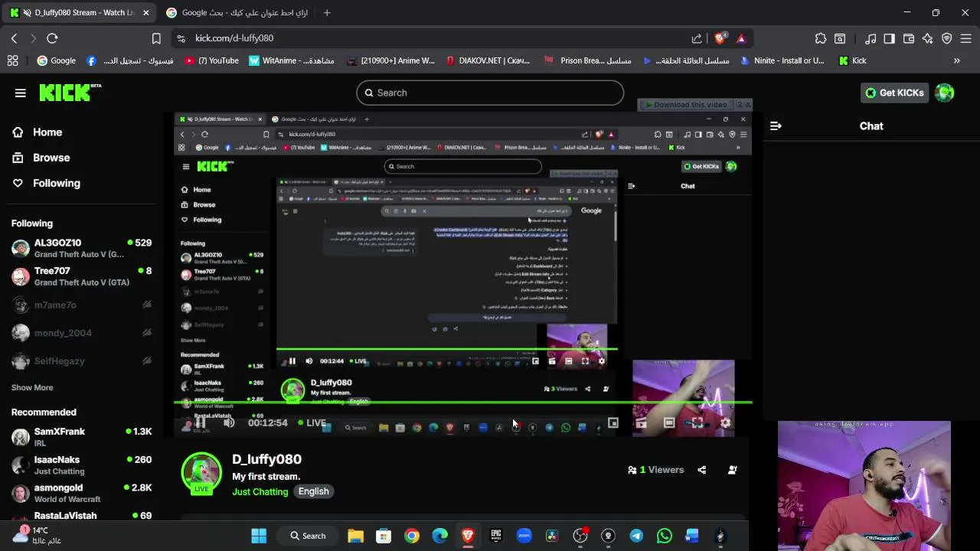Mute the stream volume speaker icon
This screenshot has width=980, height=551.
point(229,422)
